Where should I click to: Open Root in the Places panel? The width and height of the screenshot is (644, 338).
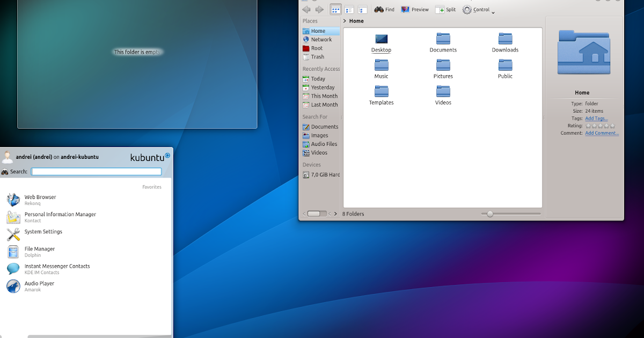click(321, 48)
